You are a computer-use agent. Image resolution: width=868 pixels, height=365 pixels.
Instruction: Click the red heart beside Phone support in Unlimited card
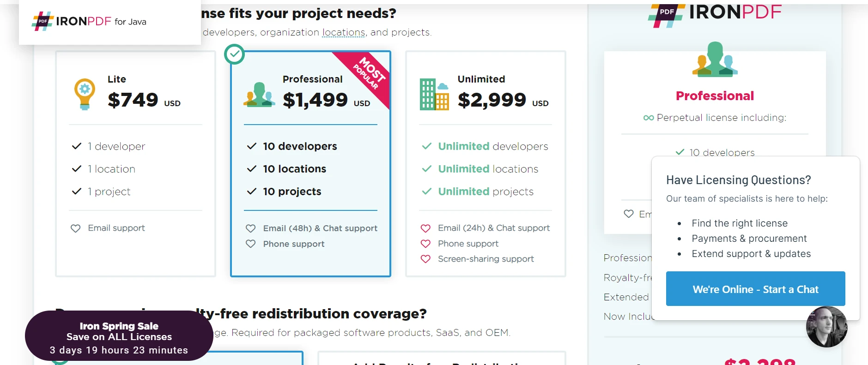pyautogui.click(x=425, y=244)
